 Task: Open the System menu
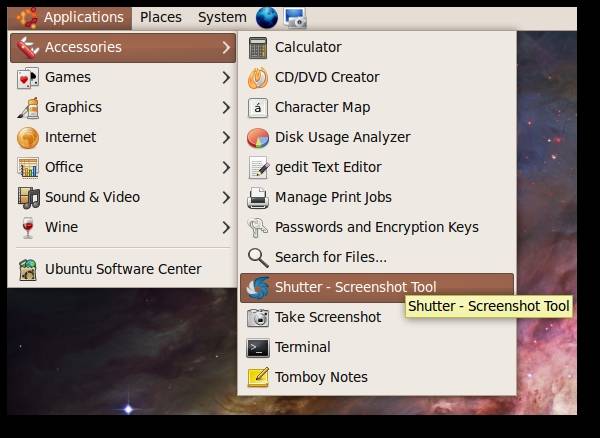(x=222, y=18)
